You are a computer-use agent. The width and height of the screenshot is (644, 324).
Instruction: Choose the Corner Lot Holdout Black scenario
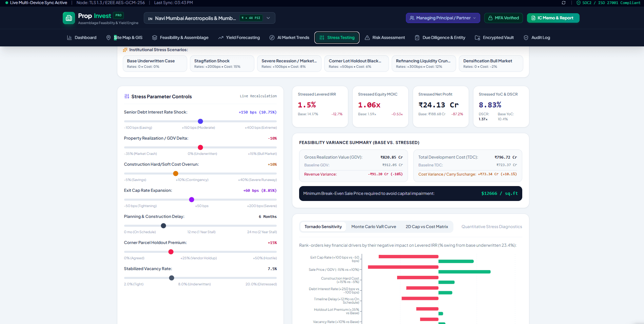(357, 63)
